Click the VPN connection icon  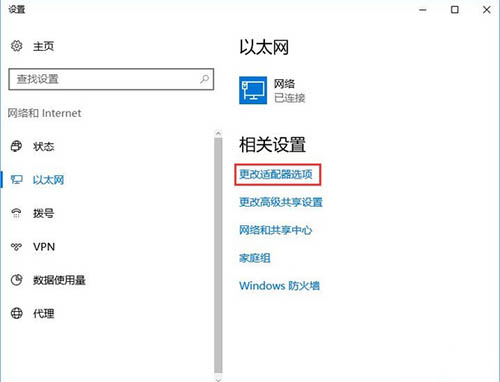[x=16, y=247]
